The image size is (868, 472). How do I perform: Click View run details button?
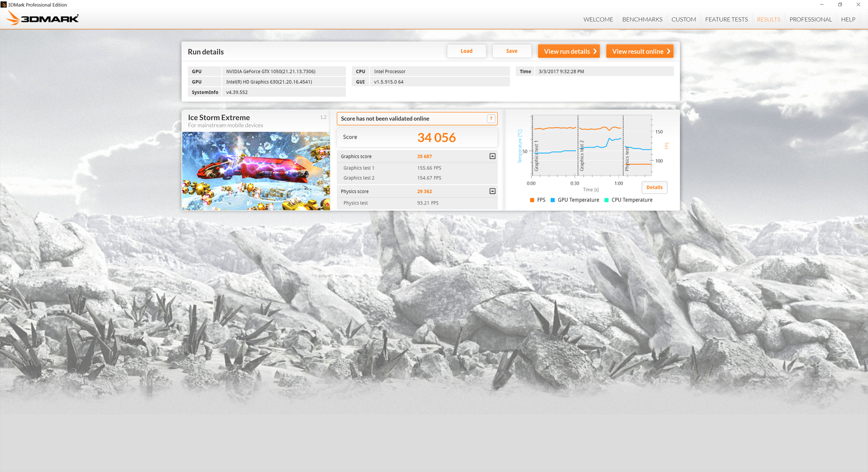569,51
